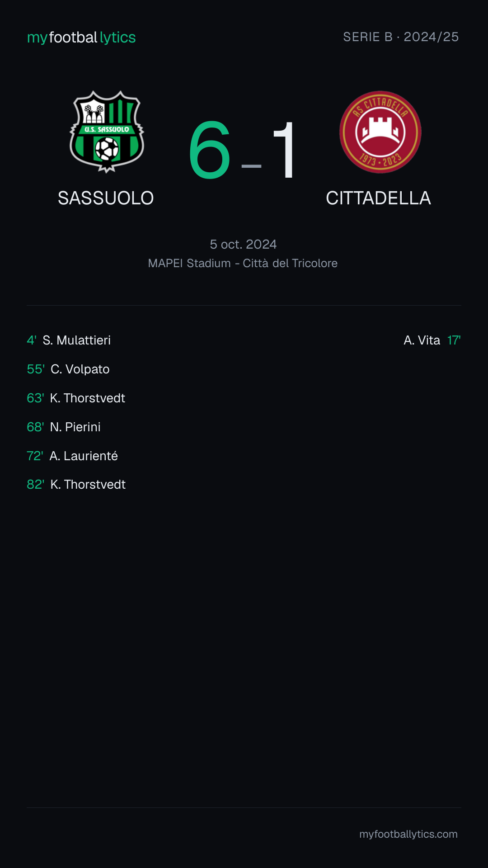Select the match date 5 oct. 2024
488x868 pixels.
tap(243, 244)
